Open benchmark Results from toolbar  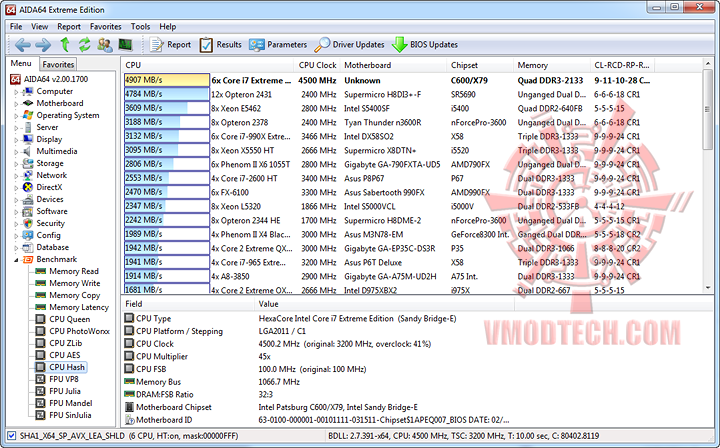click(x=220, y=45)
